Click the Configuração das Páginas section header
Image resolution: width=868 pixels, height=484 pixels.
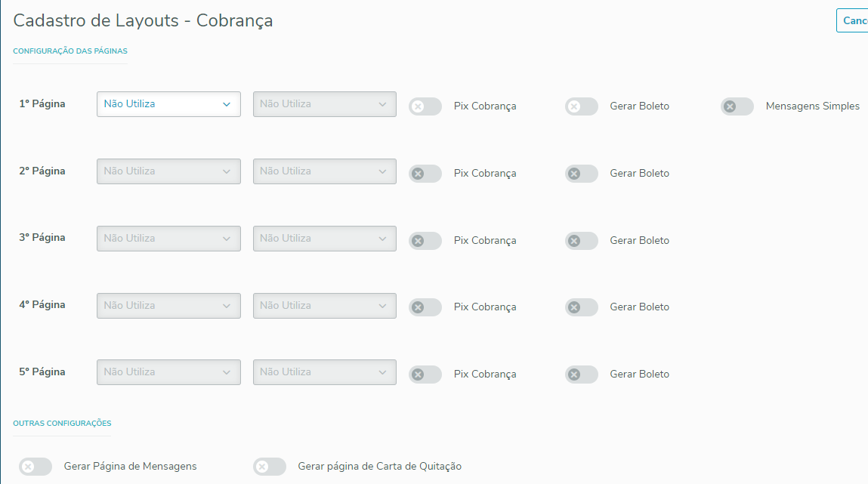70,51
